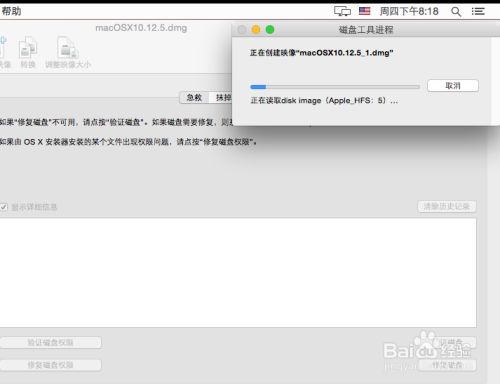Click the 修复磁盘权限 button

[50, 365]
